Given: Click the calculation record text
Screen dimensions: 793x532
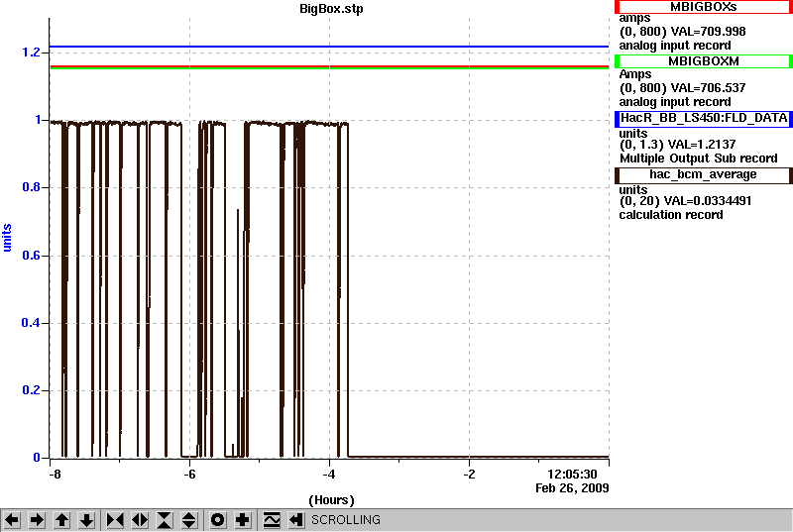Looking at the screenshot, I should point(671,215).
